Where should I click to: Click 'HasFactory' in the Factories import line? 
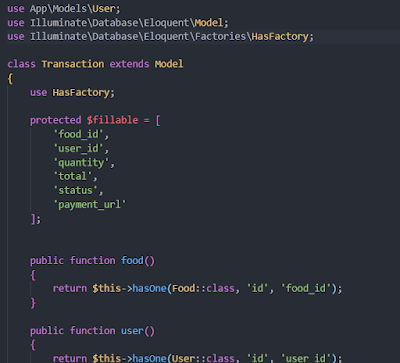(280, 36)
